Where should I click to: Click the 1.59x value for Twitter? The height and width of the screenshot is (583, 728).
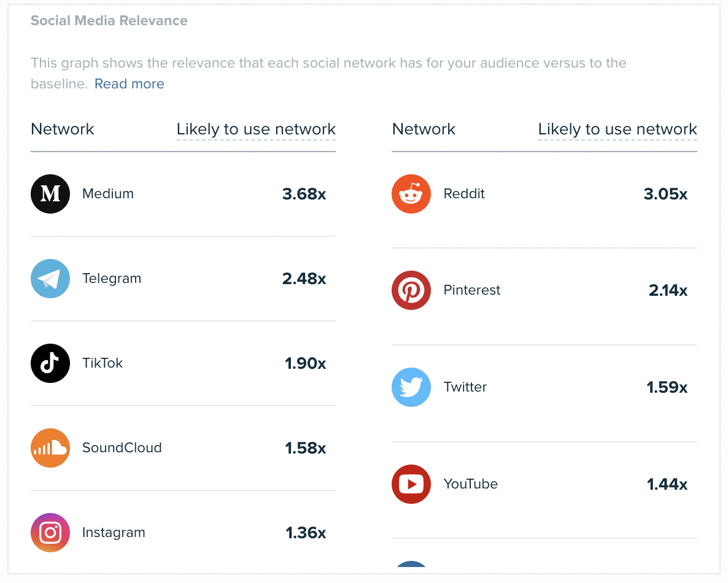tap(667, 387)
